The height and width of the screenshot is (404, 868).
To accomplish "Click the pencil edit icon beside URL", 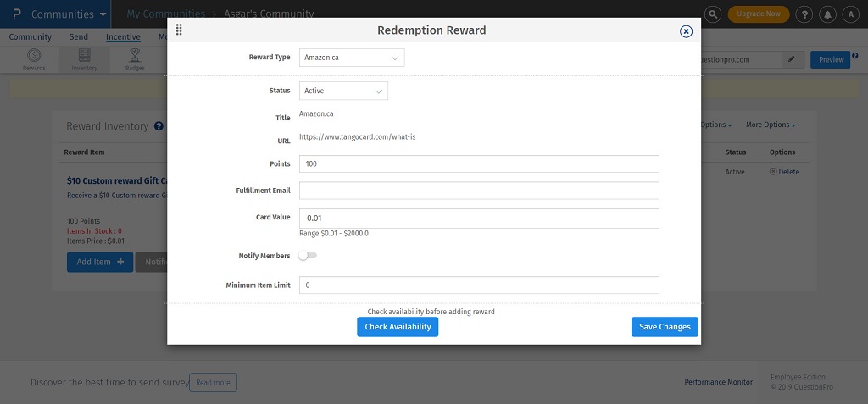I will coord(792,60).
